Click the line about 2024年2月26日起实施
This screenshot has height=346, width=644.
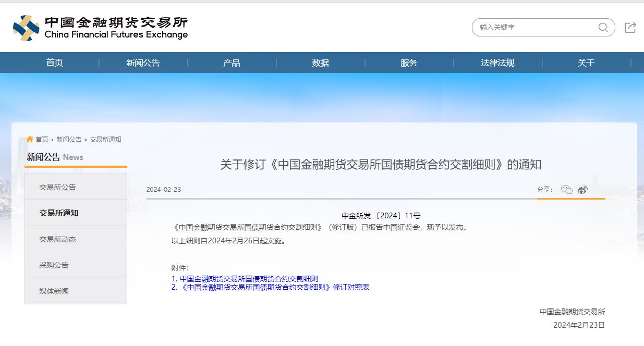pyautogui.click(x=229, y=241)
